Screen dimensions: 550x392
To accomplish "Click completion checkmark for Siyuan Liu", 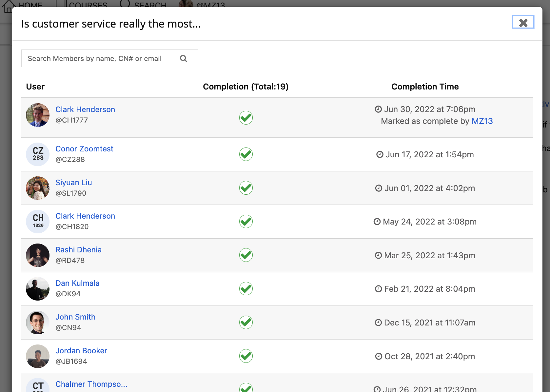I will [x=246, y=188].
